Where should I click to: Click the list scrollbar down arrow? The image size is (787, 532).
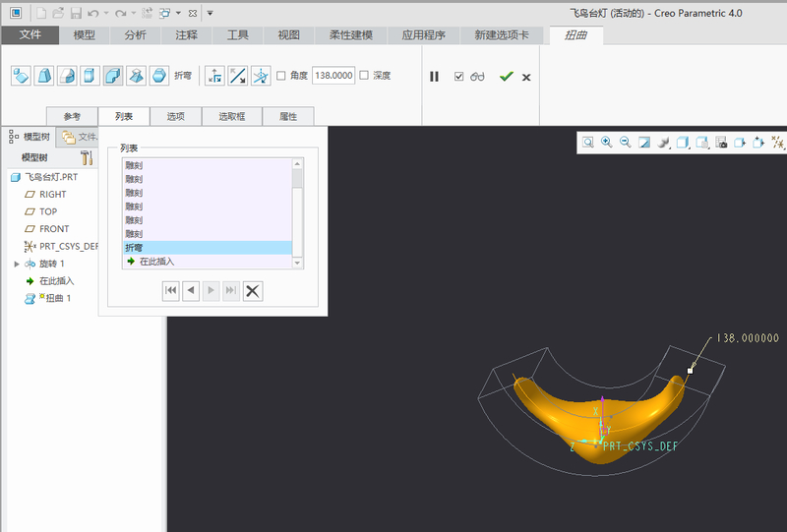297,263
